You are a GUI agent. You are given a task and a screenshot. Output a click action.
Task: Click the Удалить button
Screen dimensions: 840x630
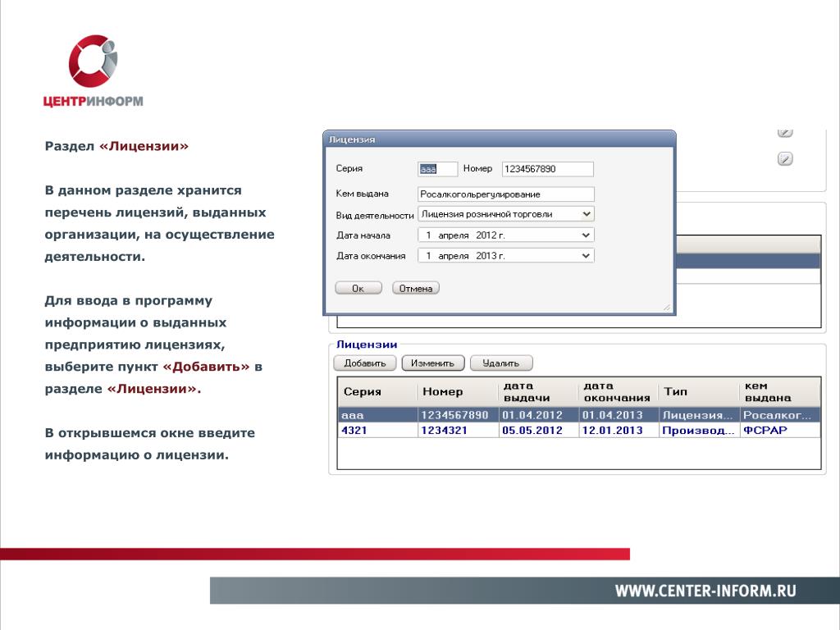[500, 363]
